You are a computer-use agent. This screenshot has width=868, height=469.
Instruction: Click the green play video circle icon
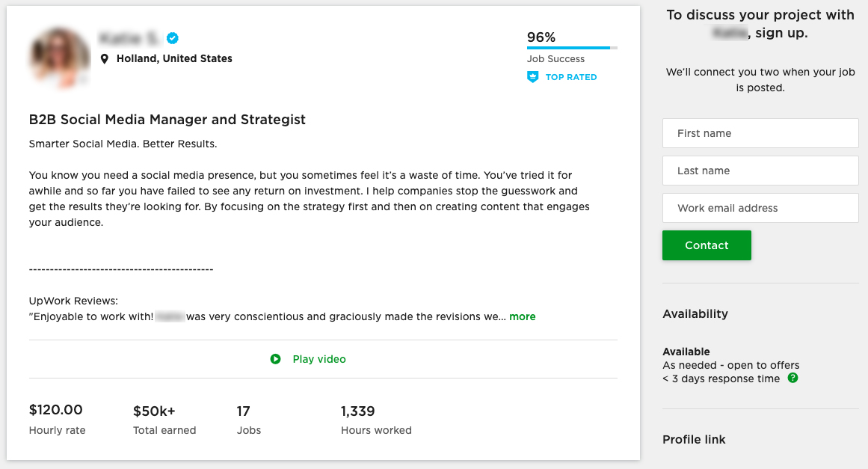coord(276,359)
